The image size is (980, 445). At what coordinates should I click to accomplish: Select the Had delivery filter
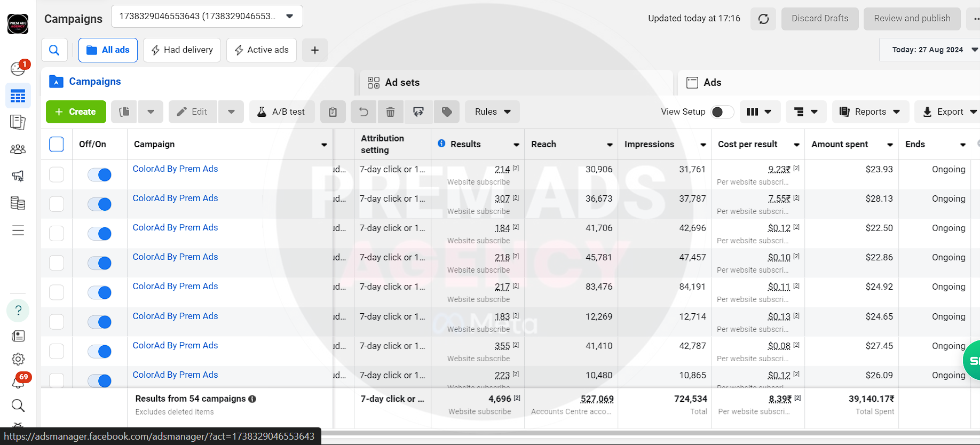click(182, 50)
